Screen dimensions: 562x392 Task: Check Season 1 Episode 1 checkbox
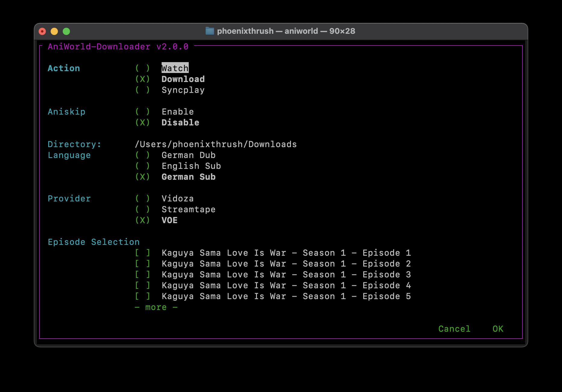[142, 253]
